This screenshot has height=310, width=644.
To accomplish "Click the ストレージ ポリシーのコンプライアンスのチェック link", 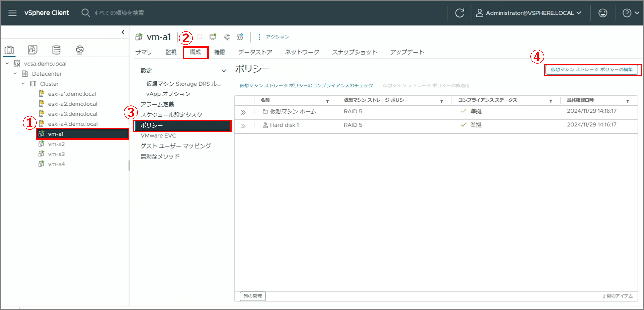I will click(x=306, y=85).
